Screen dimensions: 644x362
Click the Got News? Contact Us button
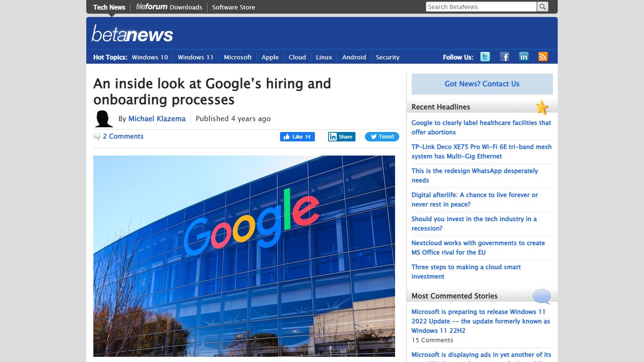tap(482, 84)
